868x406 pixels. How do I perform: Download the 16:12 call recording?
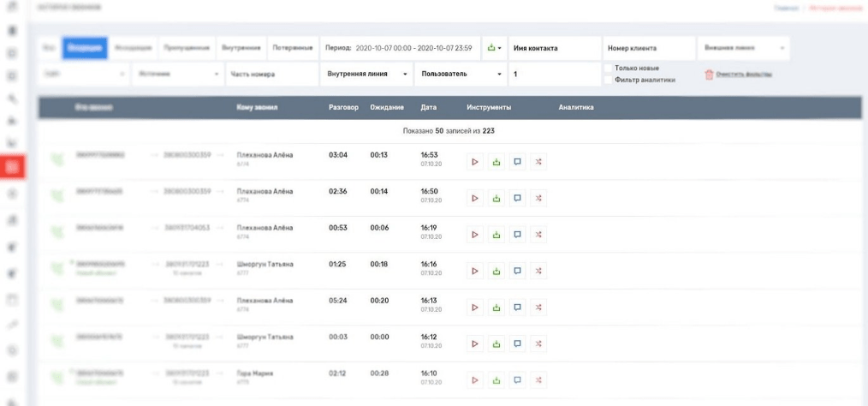click(496, 344)
